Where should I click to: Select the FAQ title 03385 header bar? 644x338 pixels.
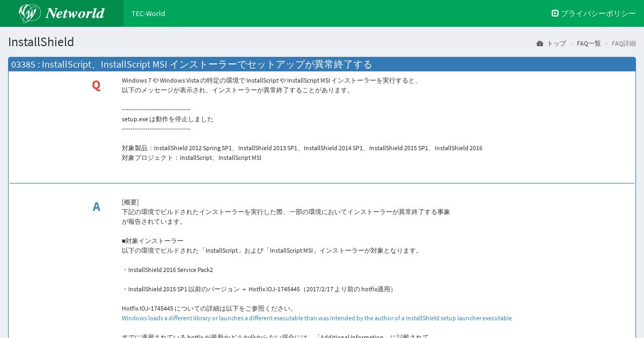(x=322, y=64)
